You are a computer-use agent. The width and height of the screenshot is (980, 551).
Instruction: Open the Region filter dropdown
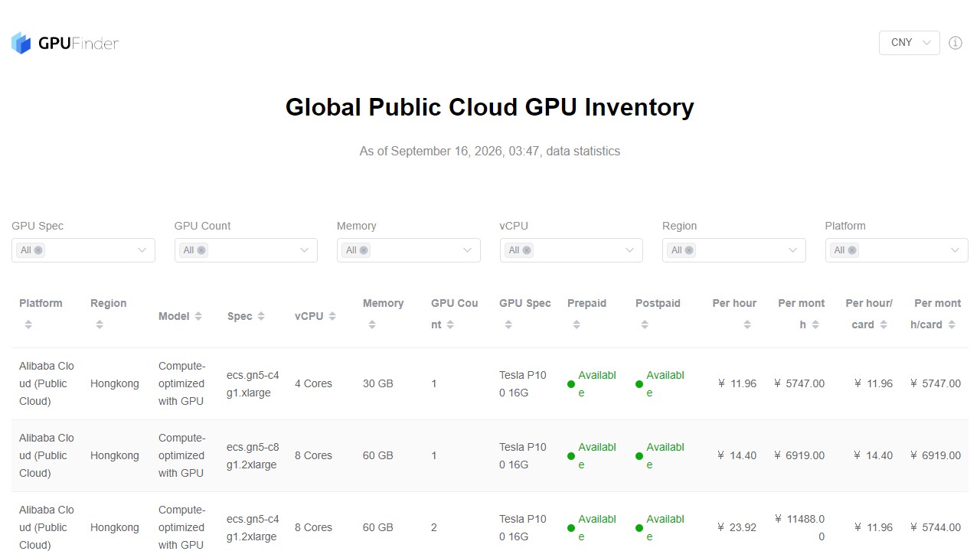point(733,250)
